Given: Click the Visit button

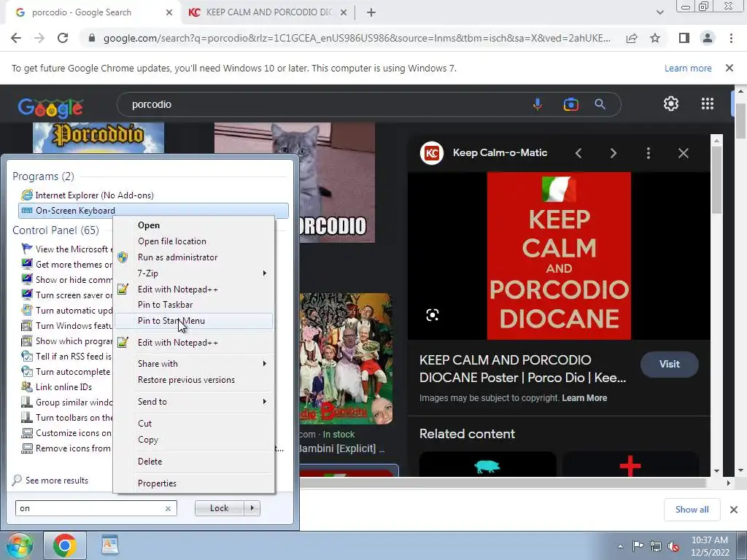Looking at the screenshot, I should pos(670,365).
